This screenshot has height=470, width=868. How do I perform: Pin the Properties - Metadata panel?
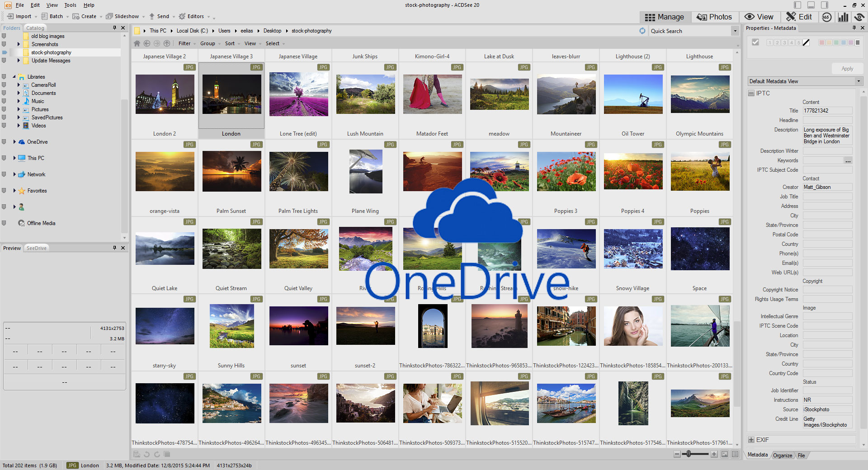point(854,28)
